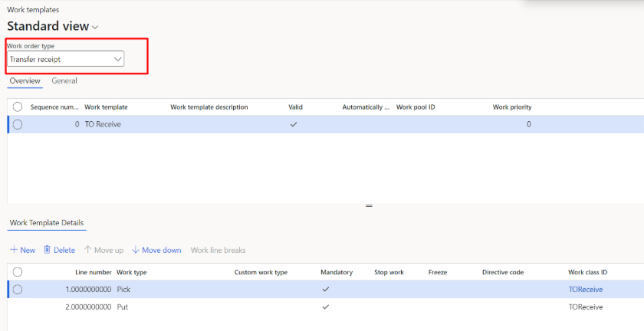This screenshot has height=331, width=644.
Task: Click the Move up arrow
Action: coord(88,250)
